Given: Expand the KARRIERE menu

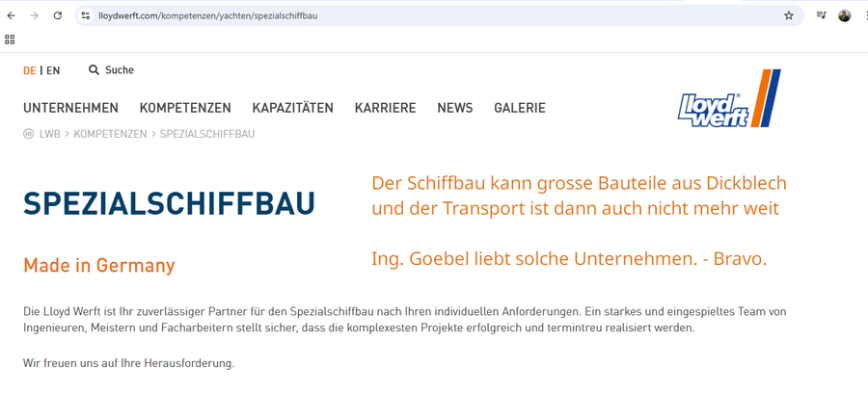Looking at the screenshot, I should pyautogui.click(x=385, y=108).
